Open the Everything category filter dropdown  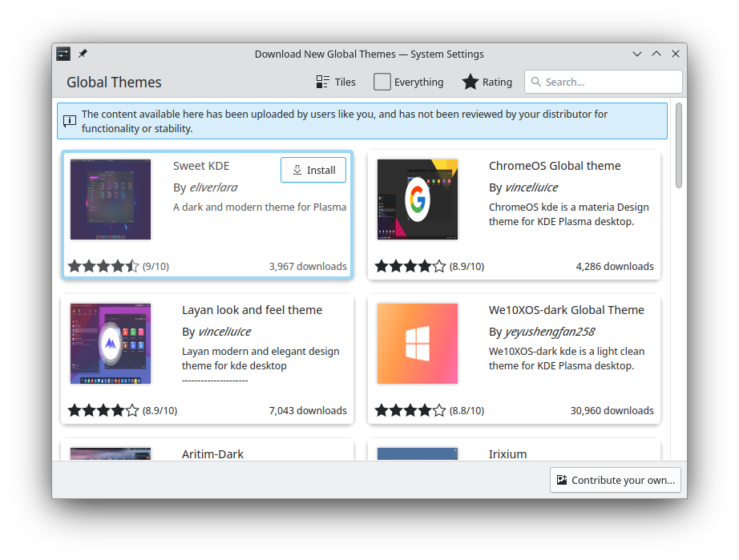[409, 82]
